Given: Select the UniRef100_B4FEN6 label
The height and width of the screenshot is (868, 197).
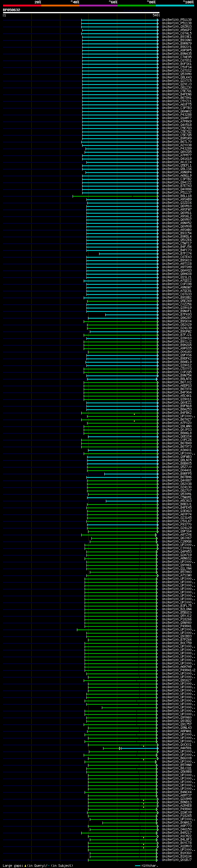Looking at the screenshot, I should click(176, 94).
